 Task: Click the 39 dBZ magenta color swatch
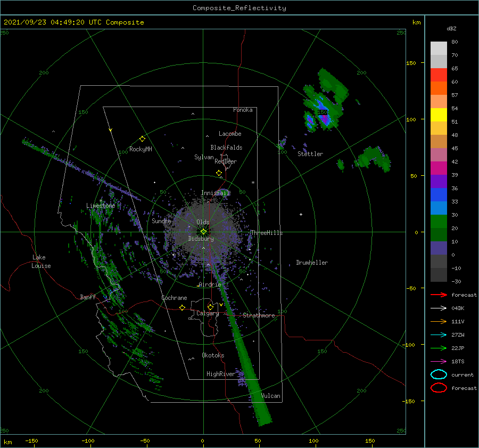point(439,168)
